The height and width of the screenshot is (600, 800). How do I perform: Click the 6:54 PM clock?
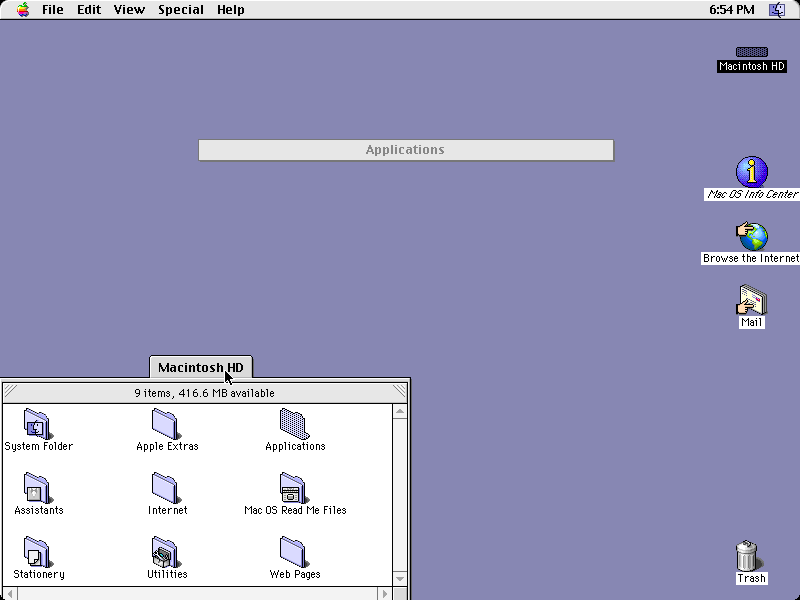pos(732,10)
